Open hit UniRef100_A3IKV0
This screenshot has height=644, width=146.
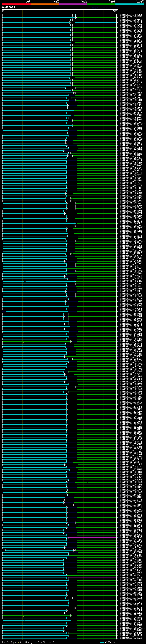click(x=131, y=369)
